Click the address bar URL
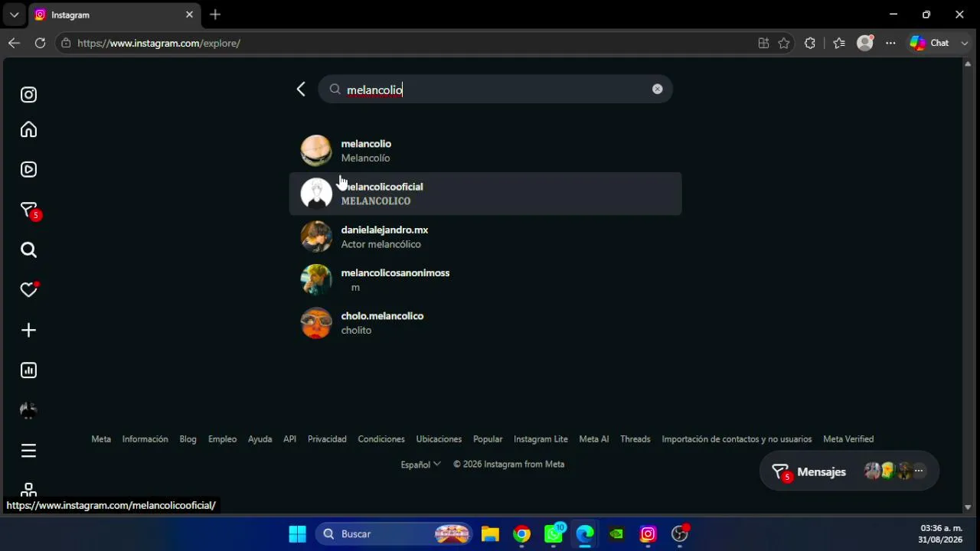Screen dimensions: 980x551 click(158, 43)
